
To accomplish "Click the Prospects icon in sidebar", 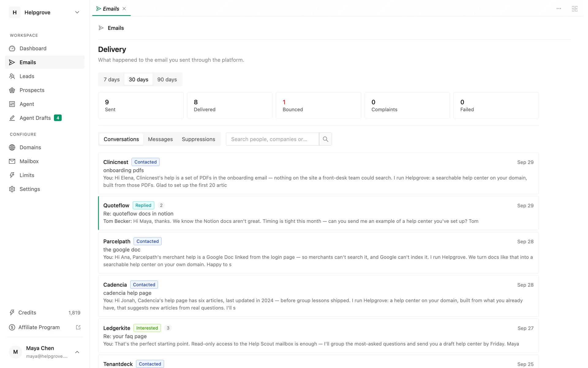I will (x=12, y=90).
